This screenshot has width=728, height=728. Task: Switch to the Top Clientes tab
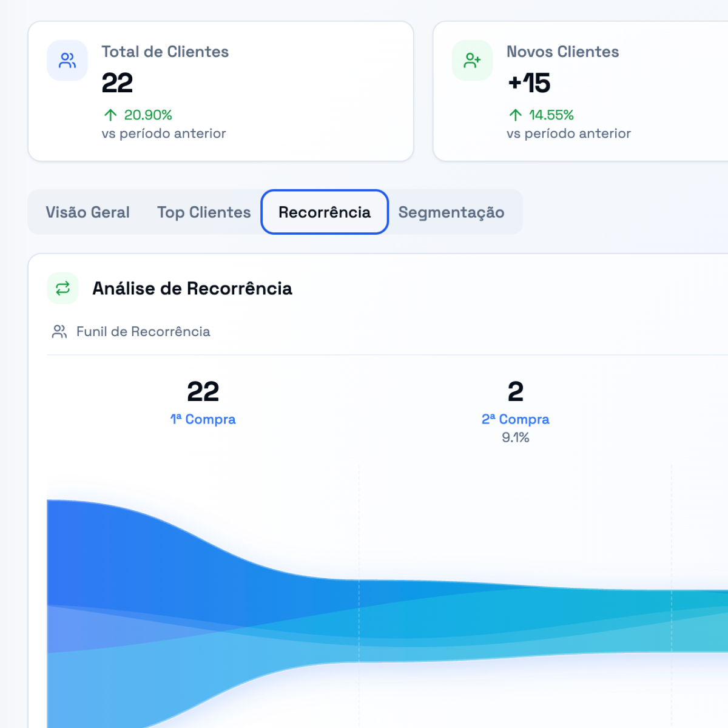click(204, 212)
